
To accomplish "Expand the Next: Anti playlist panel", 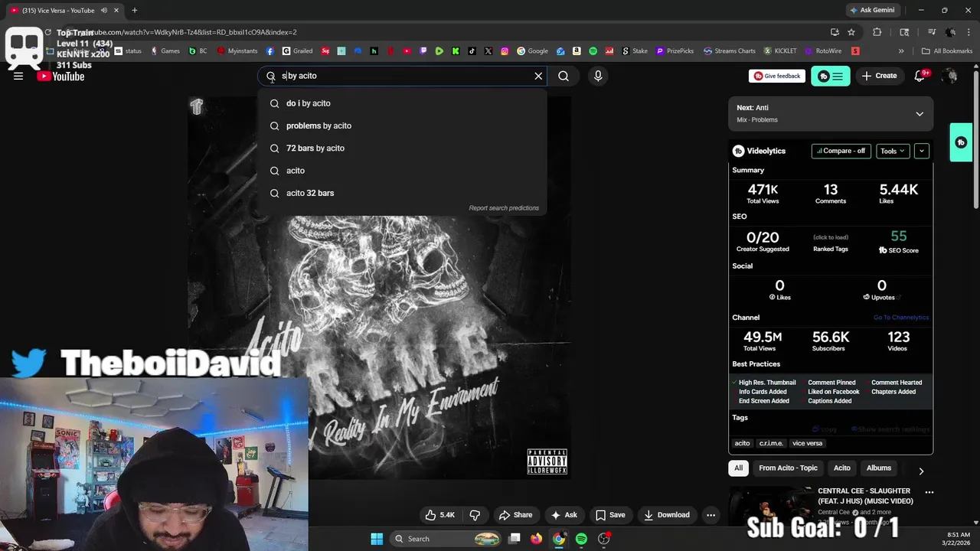I will tap(920, 113).
